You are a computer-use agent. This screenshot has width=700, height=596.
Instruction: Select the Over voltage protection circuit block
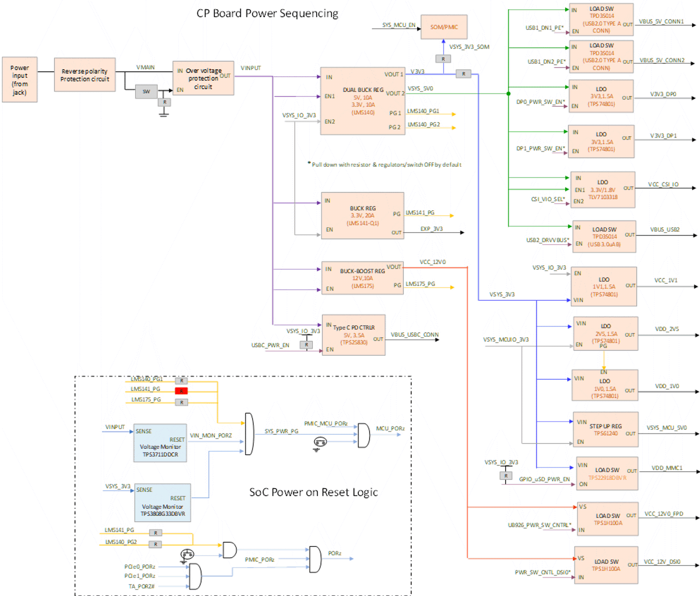[x=203, y=78]
